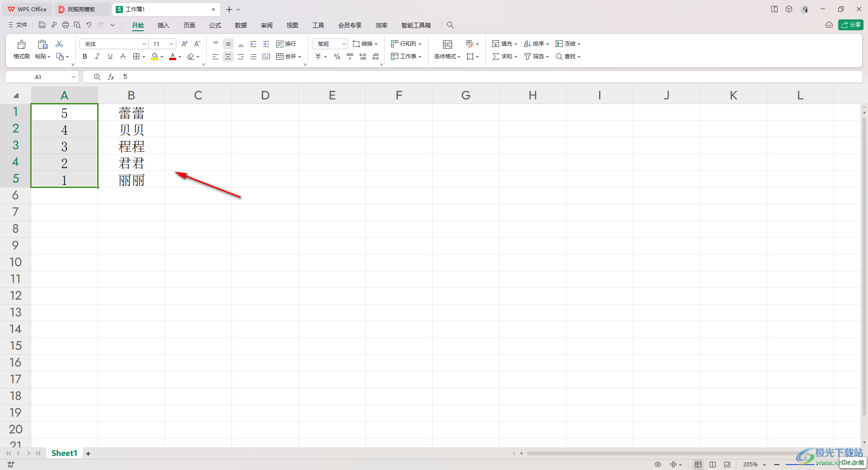This screenshot has height=470, width=868.
Task: Decrease font size with A- icon
Action: coord(197,44)
